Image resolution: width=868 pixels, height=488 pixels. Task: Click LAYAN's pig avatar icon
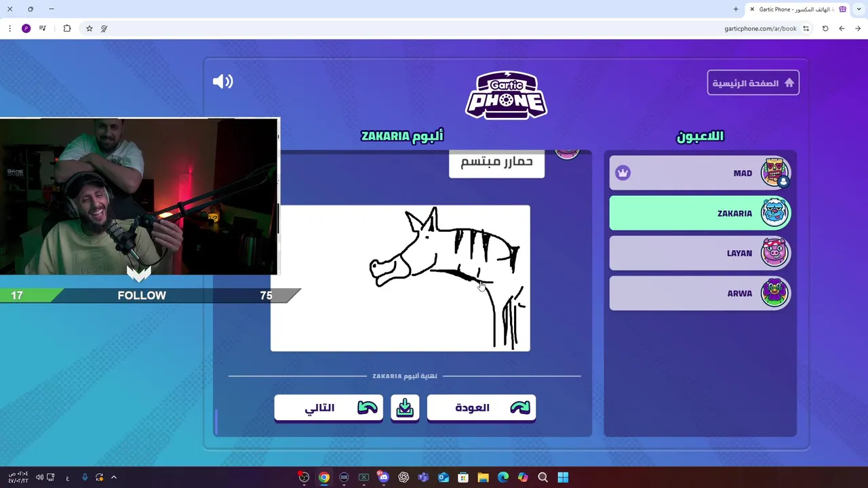coord(774,253)
